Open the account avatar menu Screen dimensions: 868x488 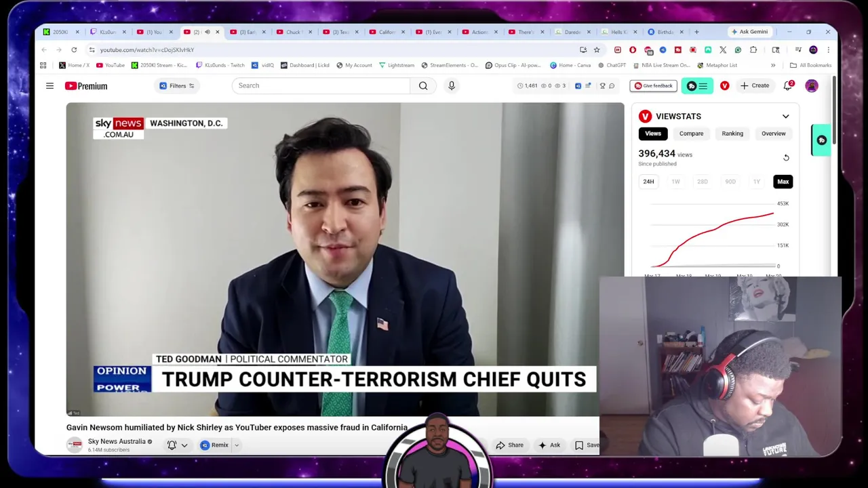[812, 86]
